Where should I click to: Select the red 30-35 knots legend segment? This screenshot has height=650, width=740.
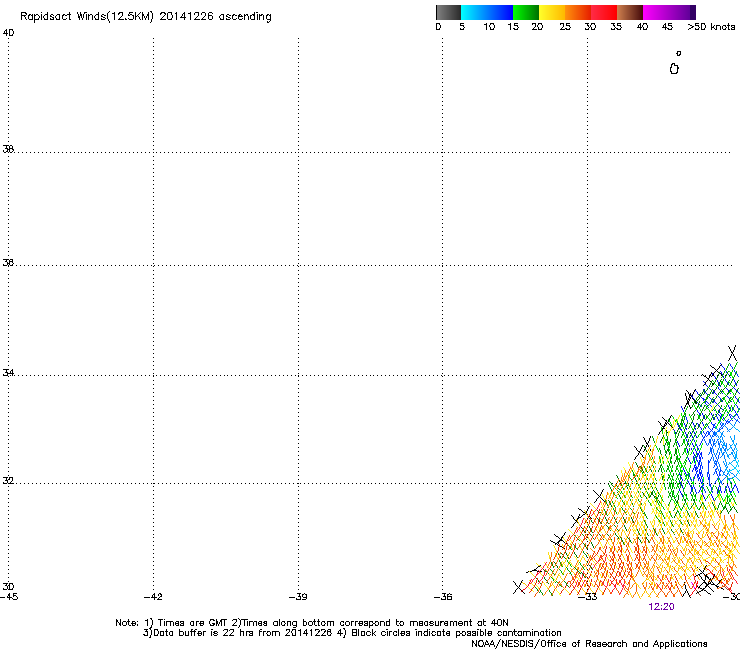604,12
